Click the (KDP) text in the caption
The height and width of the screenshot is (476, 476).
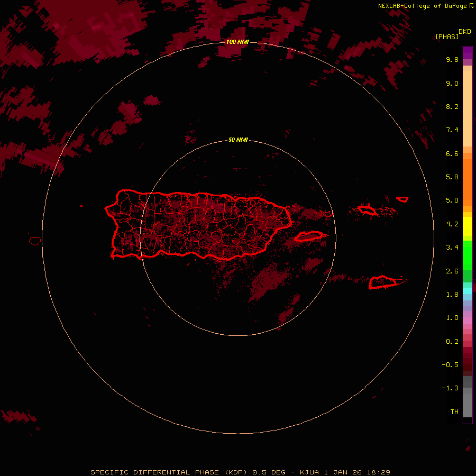pyautogui.click(x=237, y=472)
